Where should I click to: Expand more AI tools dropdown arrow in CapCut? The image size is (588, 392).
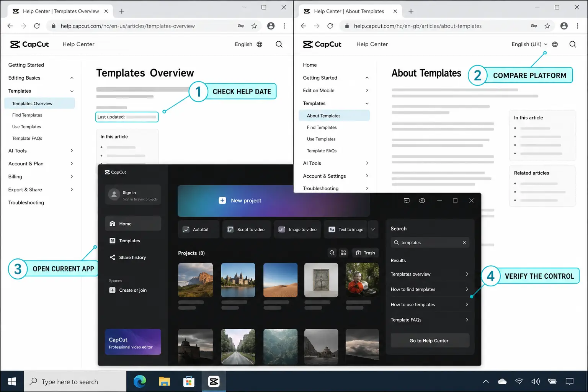coord(373,229)
